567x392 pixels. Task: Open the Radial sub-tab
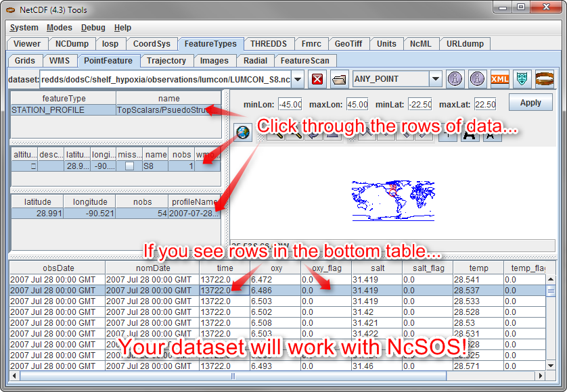(x=255, y=61)
